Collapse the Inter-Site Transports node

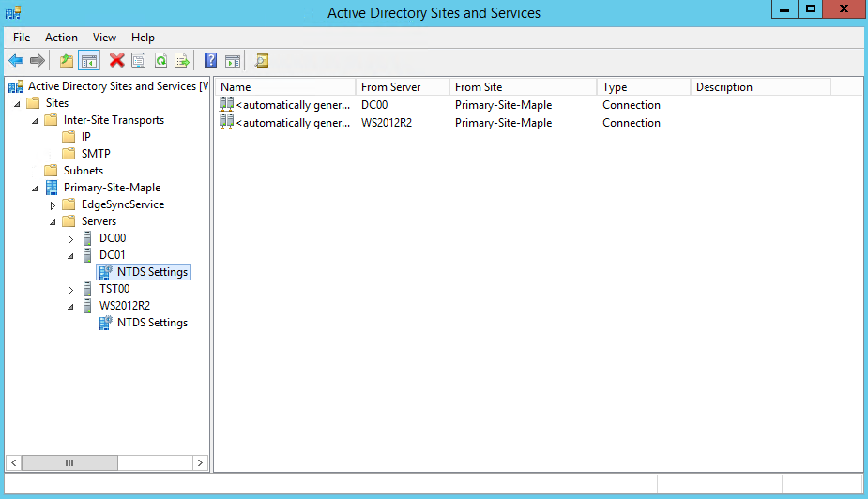35,120
